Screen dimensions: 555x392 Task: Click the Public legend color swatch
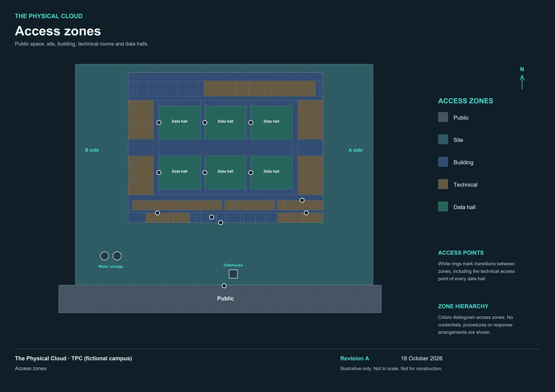point(443,117)
